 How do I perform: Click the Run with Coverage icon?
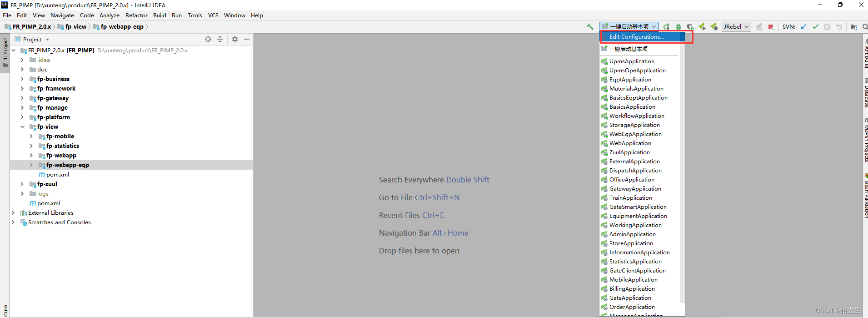coord(690,27)
